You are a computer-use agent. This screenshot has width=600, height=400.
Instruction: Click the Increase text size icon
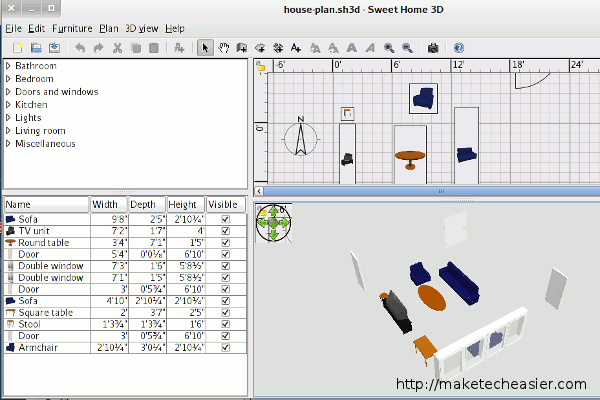coord(315,48)
